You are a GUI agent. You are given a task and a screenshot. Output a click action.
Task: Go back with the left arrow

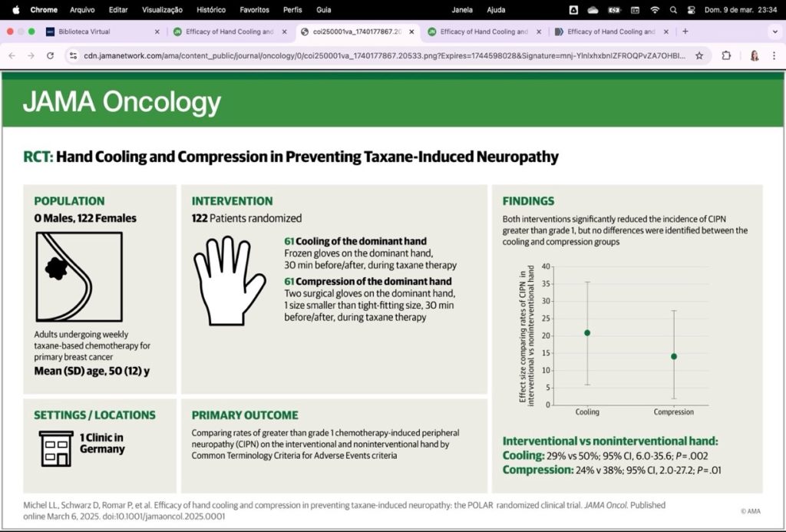tap(12, 56)
